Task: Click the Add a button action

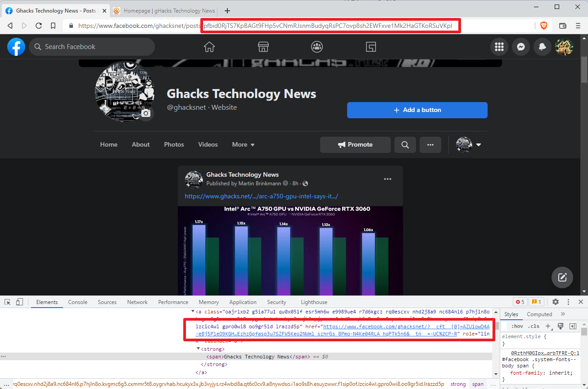Action: click(417, 110)
